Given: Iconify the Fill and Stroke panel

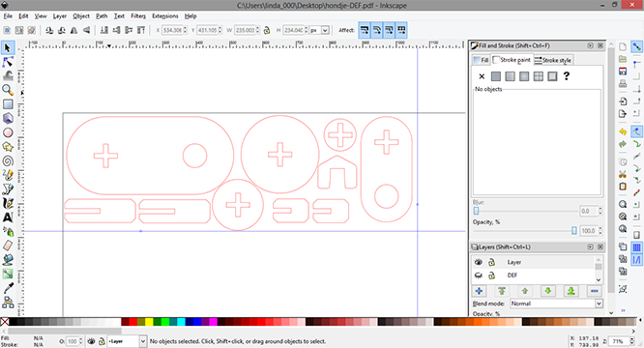Looking at the screenshot, I should coord(590,45).
